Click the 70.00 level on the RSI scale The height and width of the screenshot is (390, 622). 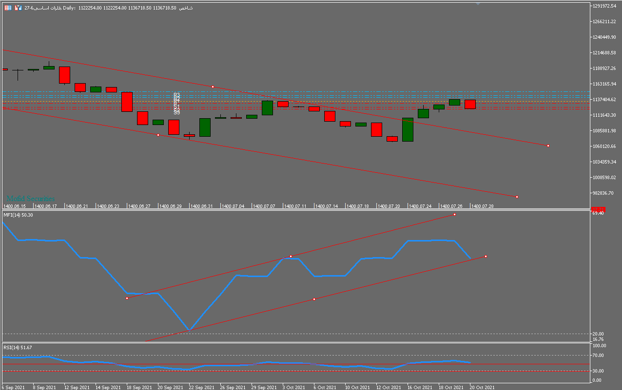point(598,355)
